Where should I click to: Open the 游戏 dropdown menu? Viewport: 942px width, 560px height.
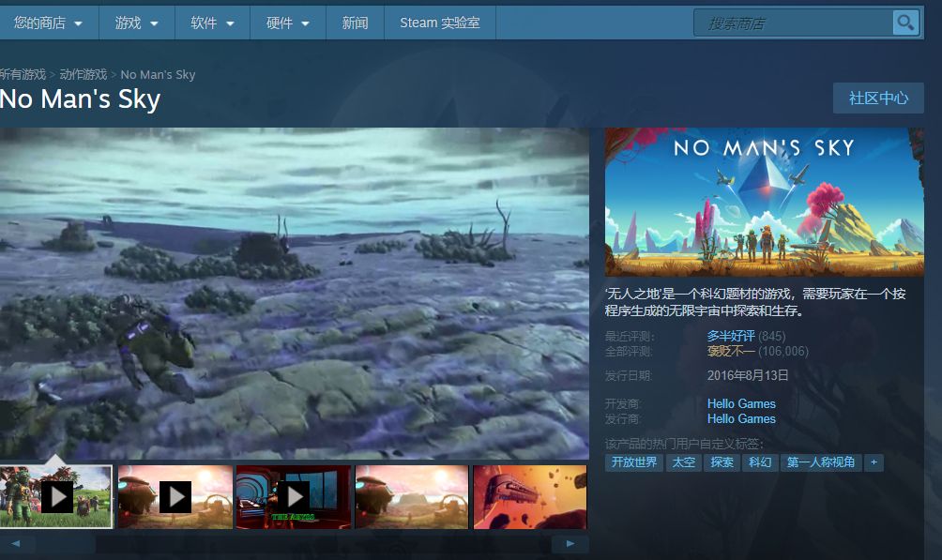click(136, 23)
